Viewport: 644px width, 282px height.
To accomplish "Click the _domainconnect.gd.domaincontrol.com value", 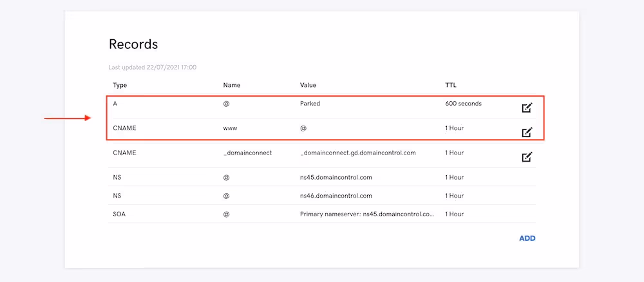I will pyautogui.click(x=357, y=153).
